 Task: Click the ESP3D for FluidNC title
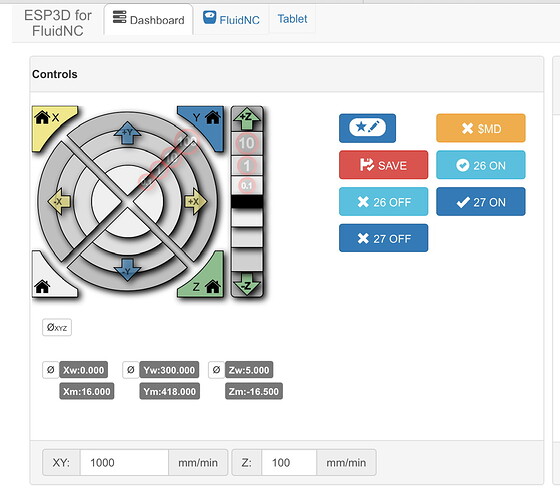coord(58,23)
